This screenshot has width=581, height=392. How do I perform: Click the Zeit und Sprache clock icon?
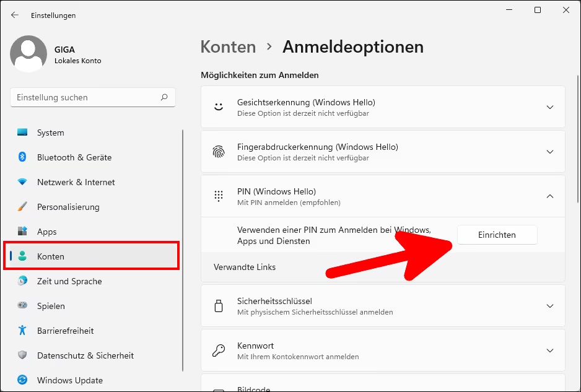[x=23, y=281]
